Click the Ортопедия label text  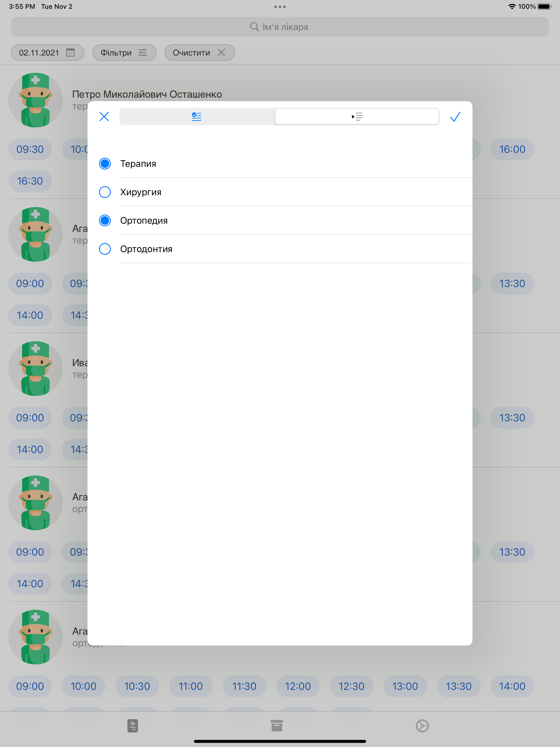pyautogui.click(x=144, y=221)
